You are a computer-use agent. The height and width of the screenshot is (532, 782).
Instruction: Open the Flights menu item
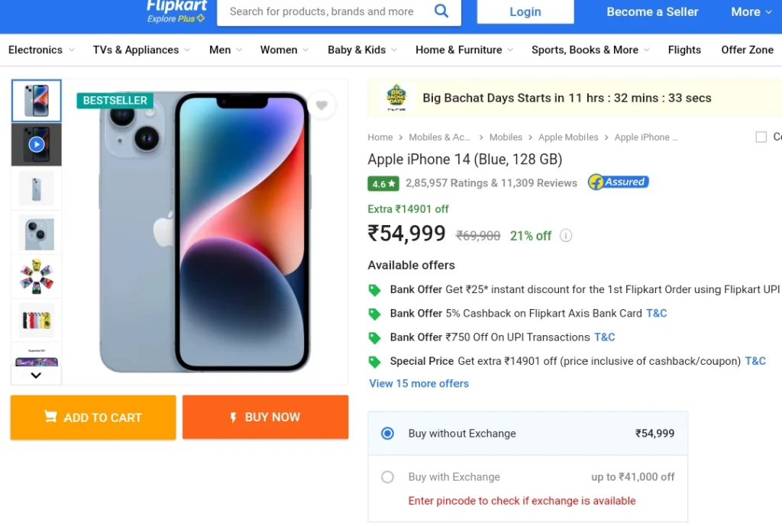click(x=684, y=50)
